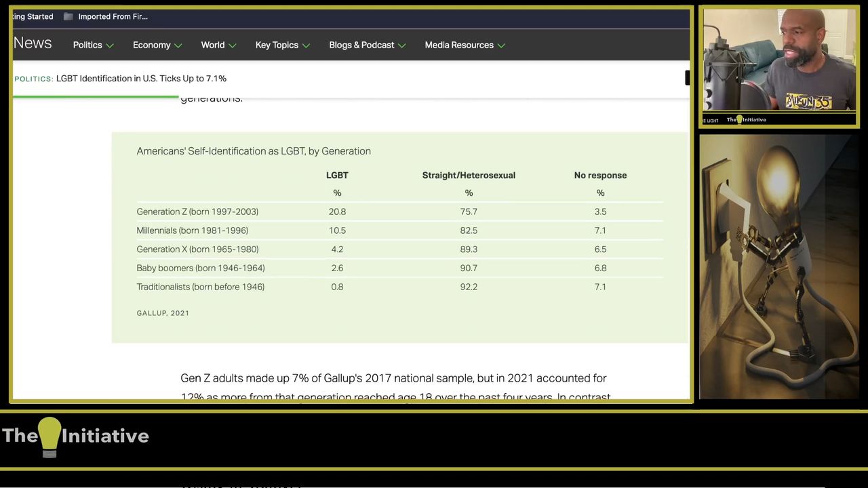868x488 pixels.
Task: Expand the Blogs & Podcast chevron
Action: click(x=401, y=45)
